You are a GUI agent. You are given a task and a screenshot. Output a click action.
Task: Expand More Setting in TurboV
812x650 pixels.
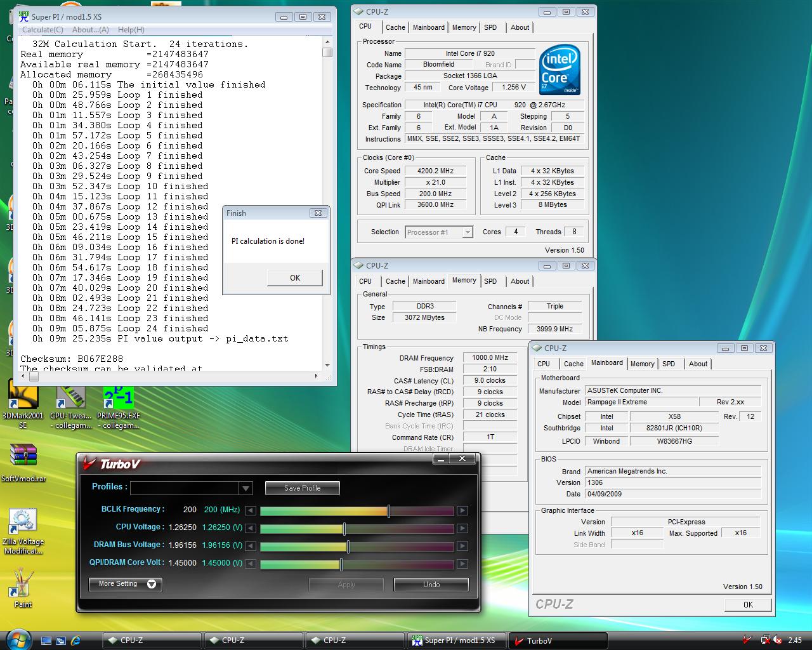point(126,584)
